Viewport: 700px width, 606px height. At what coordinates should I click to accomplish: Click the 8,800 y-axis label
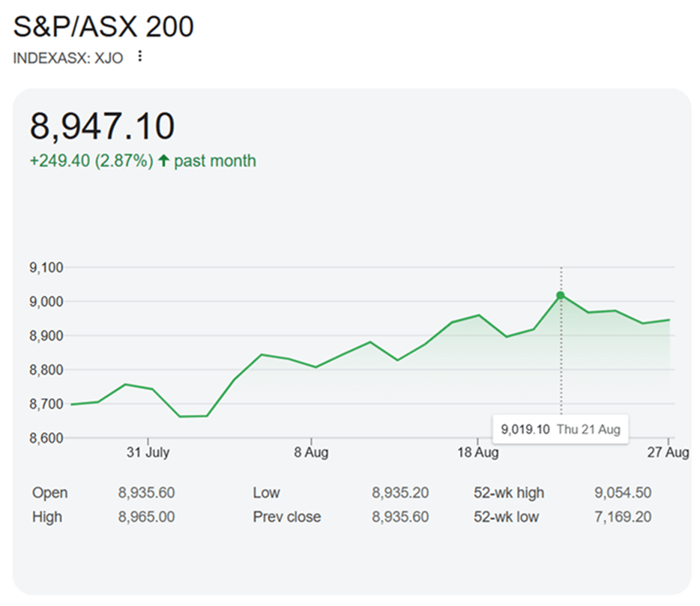tap(46, 369)
